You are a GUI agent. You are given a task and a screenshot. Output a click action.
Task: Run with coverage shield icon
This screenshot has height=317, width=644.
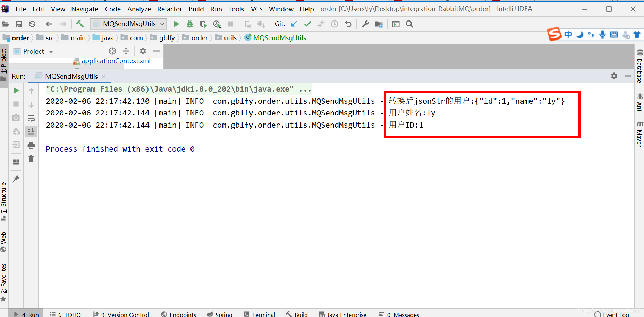coord(203,24)
